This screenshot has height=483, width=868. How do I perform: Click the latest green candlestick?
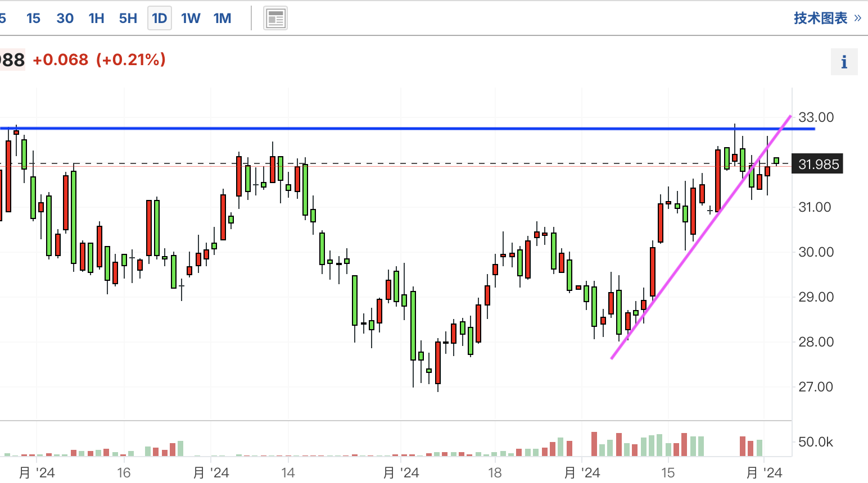pos(776,161)
